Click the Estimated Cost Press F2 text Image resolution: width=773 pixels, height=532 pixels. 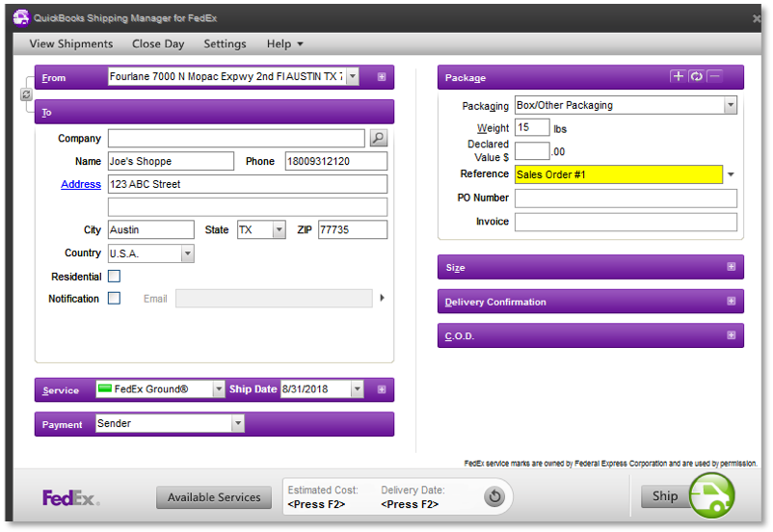pyautogui.click(x=316, y=504)
